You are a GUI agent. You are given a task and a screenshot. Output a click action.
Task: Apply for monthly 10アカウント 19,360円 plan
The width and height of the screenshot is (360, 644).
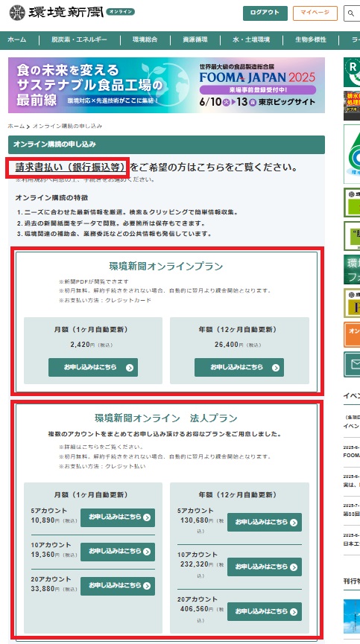click(x=118, y=552)
